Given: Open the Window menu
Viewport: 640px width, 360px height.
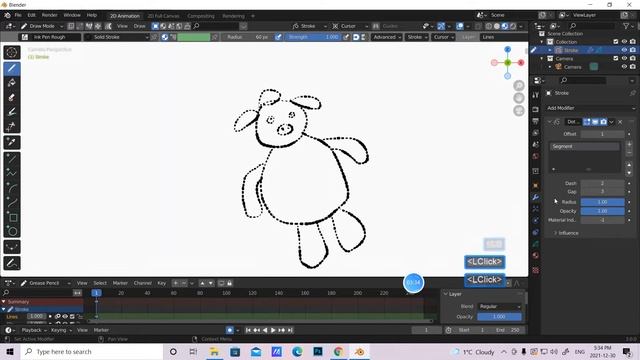Looking at the screenshot, I should (72, 15).
